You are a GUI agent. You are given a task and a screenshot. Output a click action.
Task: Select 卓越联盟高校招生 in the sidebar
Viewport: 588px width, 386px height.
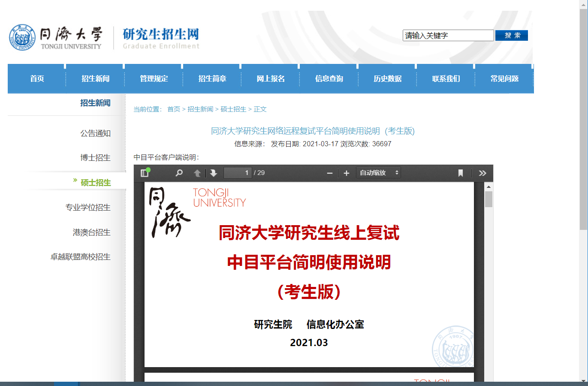[81, 257]
